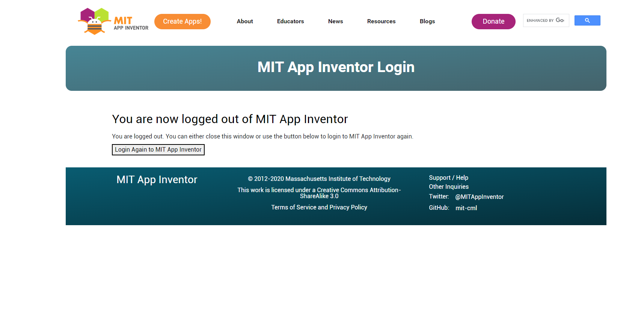Open the mit-cml GitHub link

click(466, 208)
